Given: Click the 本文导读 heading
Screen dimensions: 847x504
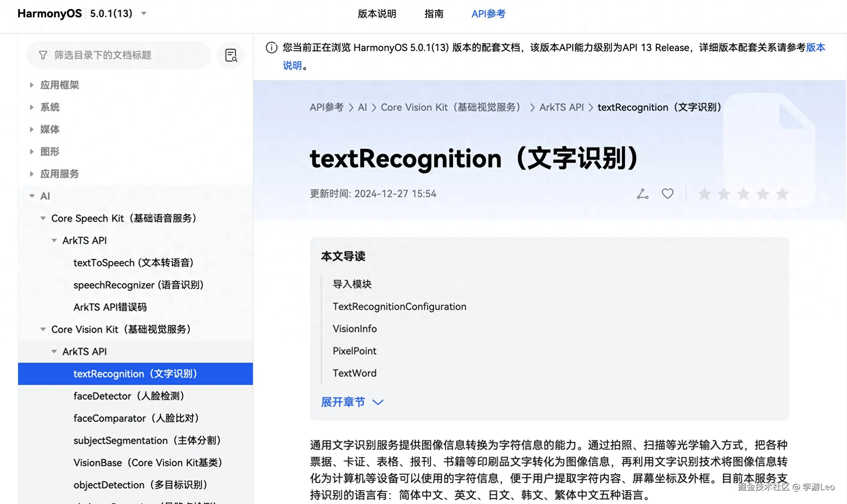Looking at the screenshot, I should [343, 256].
